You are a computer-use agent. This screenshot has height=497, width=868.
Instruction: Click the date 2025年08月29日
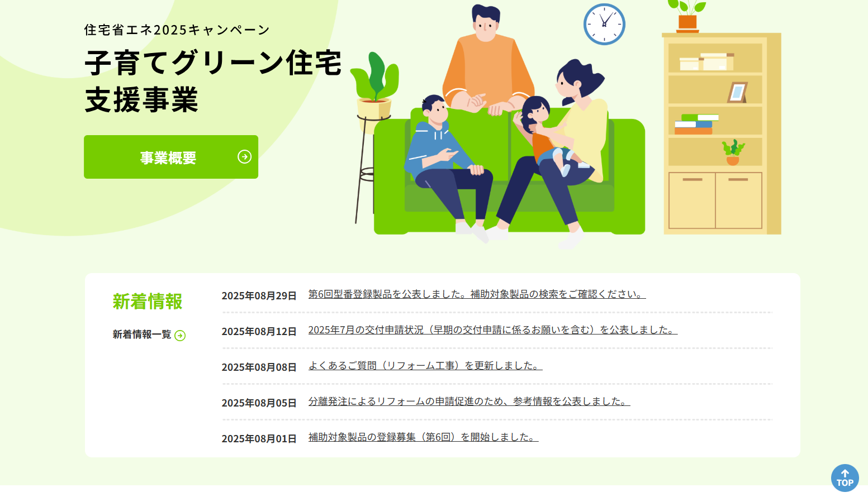tap(259, 295)
